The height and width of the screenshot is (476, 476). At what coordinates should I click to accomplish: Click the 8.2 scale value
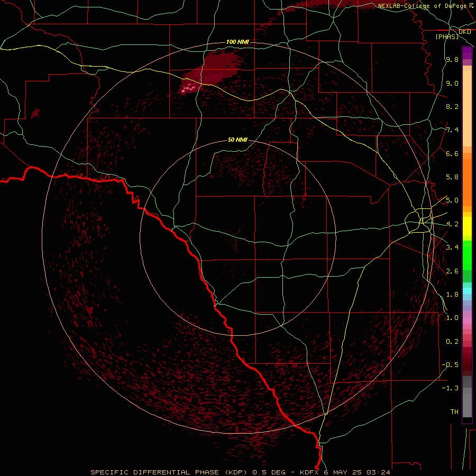pos(452,106)
